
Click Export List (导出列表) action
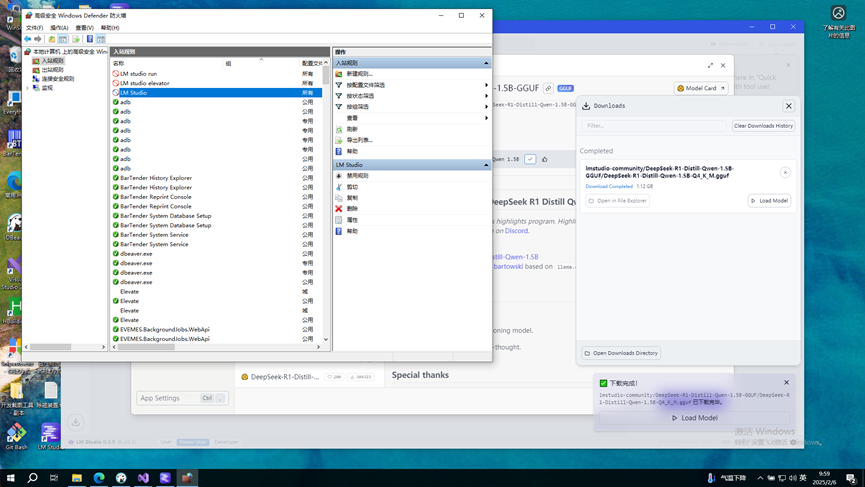359,140
